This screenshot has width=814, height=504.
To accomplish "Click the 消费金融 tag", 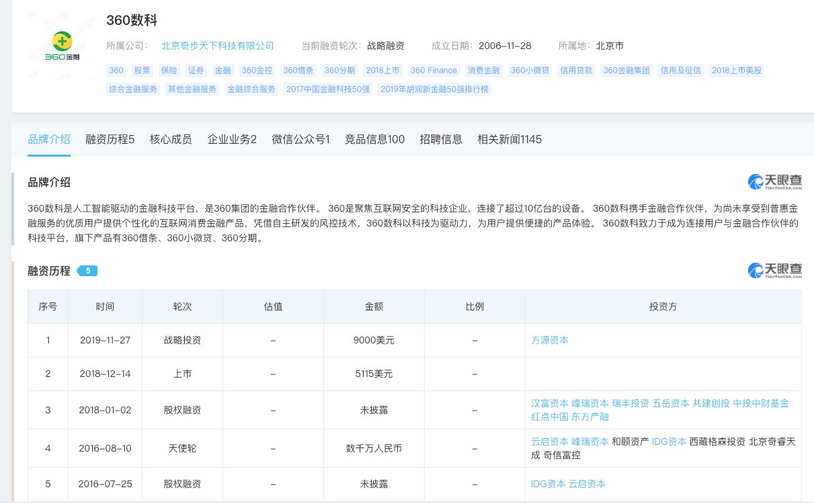I will coord(484,70).
